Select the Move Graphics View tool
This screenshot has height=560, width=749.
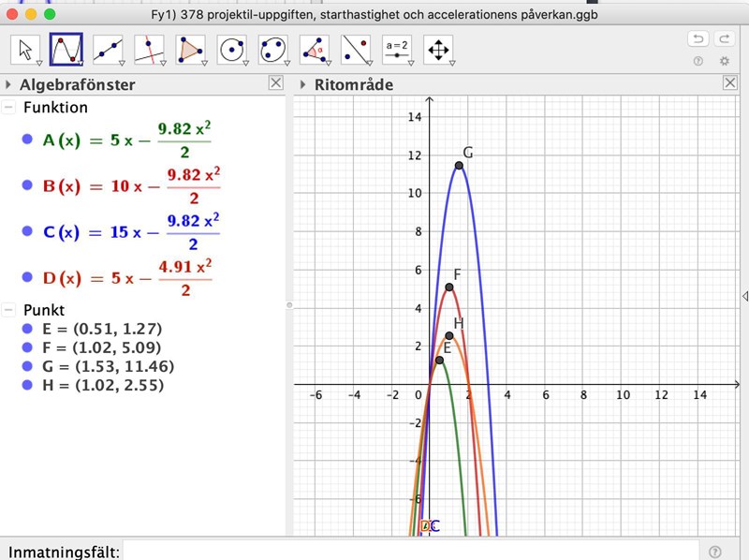[x=437, y=50]
